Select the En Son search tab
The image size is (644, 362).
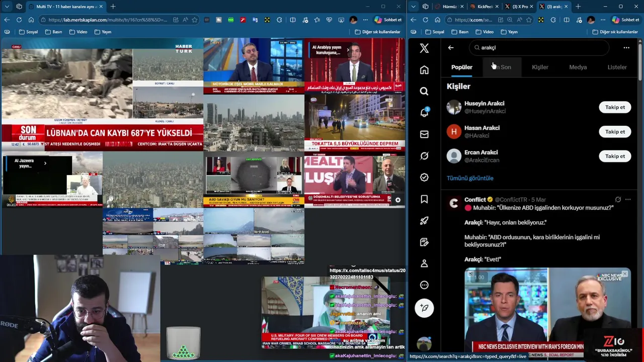(501, 67)
